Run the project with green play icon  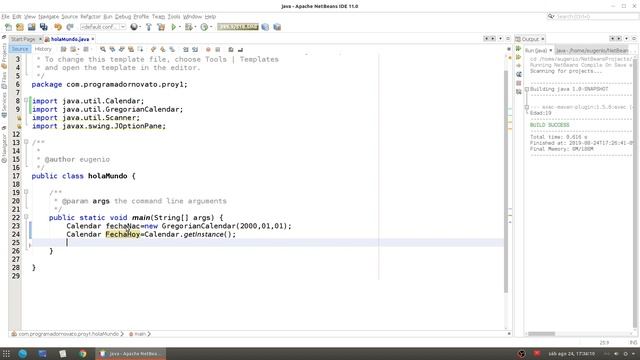pos(174,27)
